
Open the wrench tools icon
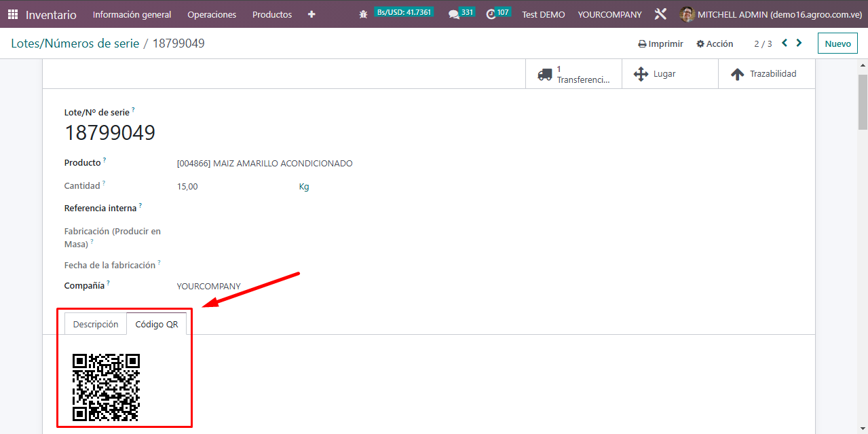660,14
